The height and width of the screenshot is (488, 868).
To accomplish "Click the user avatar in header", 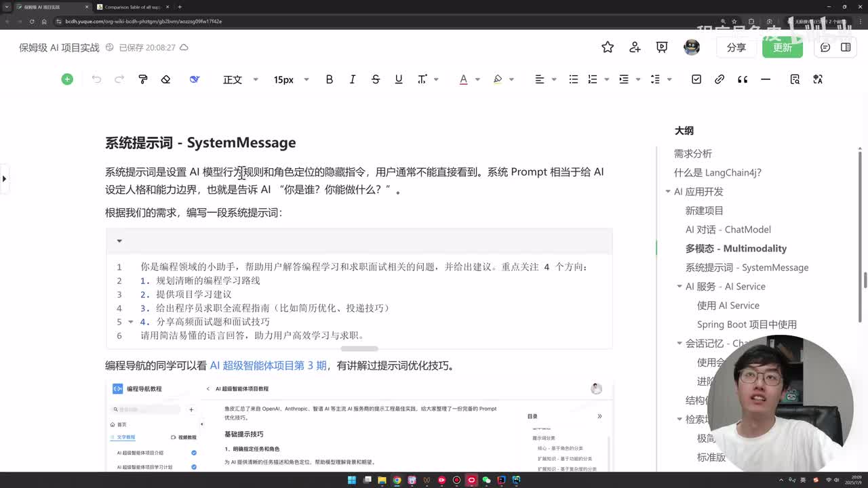I will (x=692, y=47).
